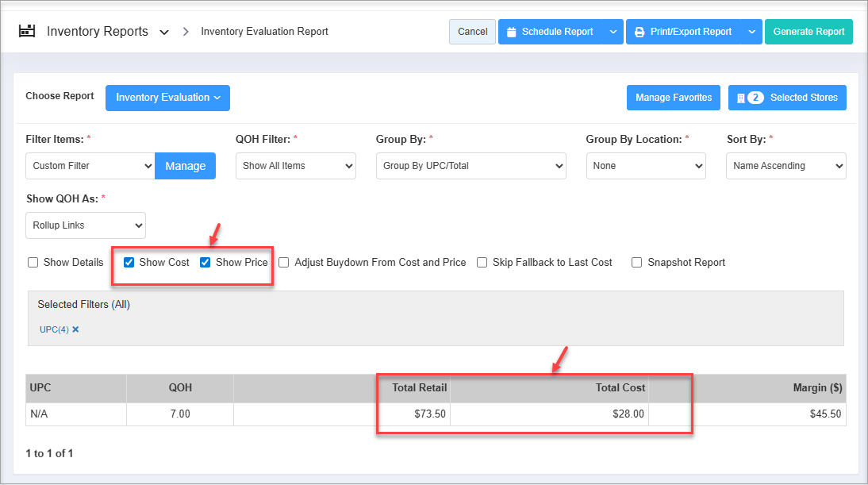Open the Print/Export Report options arrow
Viewport: 868px width, 485px height.
[x=751, y=32]
